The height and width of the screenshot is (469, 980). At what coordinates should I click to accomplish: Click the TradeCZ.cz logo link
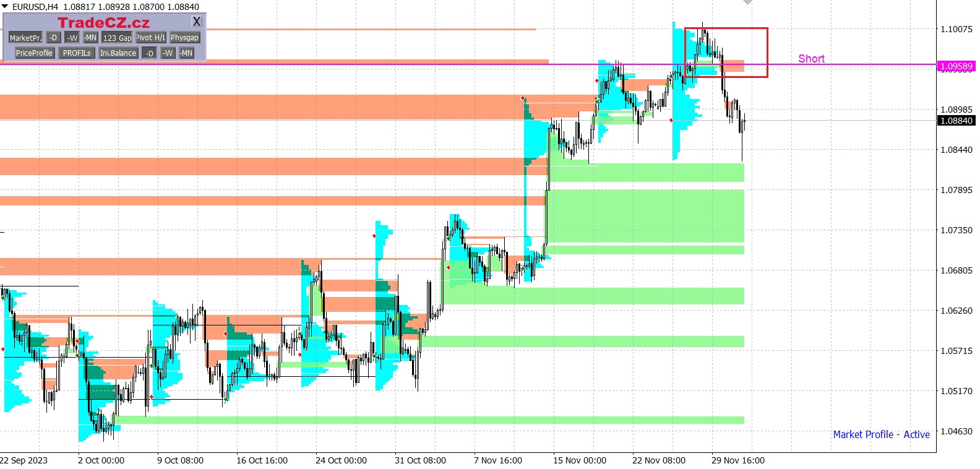pyautogui.click(x=103, y=23)
